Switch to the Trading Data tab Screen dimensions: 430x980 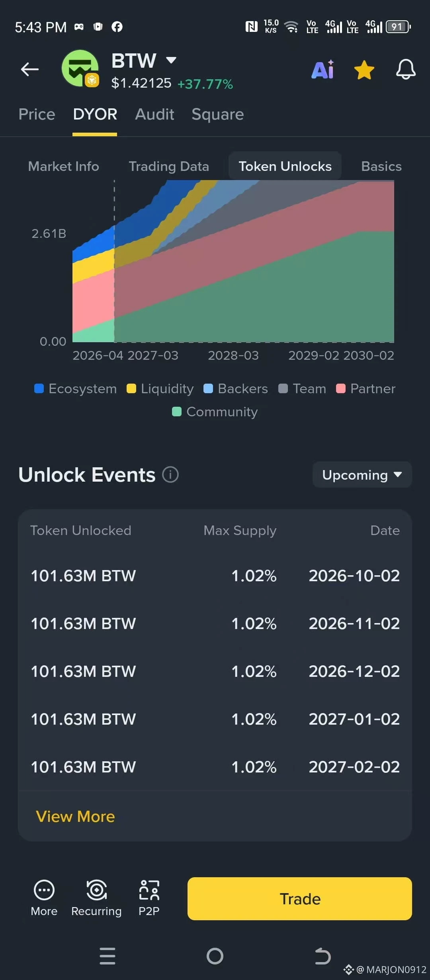click(x=169, y=166)
